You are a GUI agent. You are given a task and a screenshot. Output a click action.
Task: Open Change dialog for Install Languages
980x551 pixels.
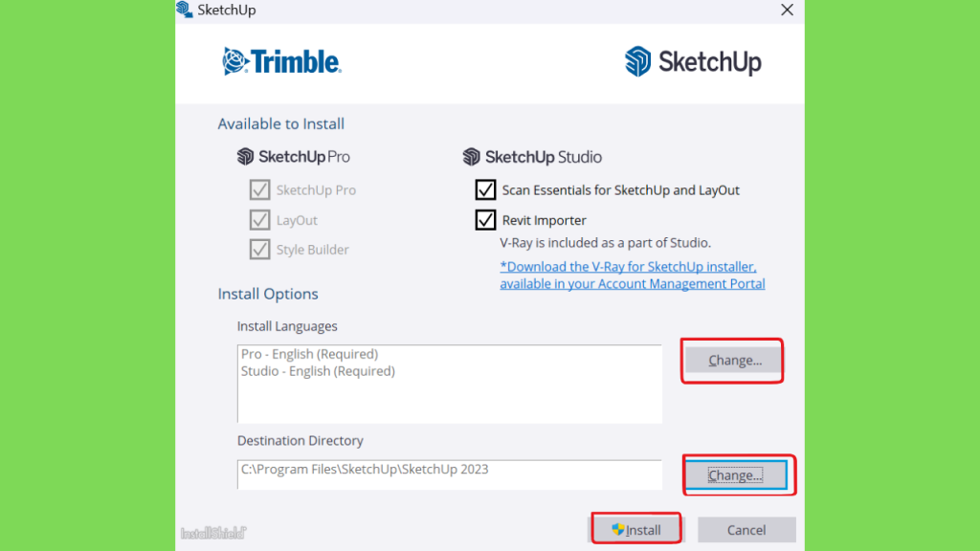coord(734,361)
